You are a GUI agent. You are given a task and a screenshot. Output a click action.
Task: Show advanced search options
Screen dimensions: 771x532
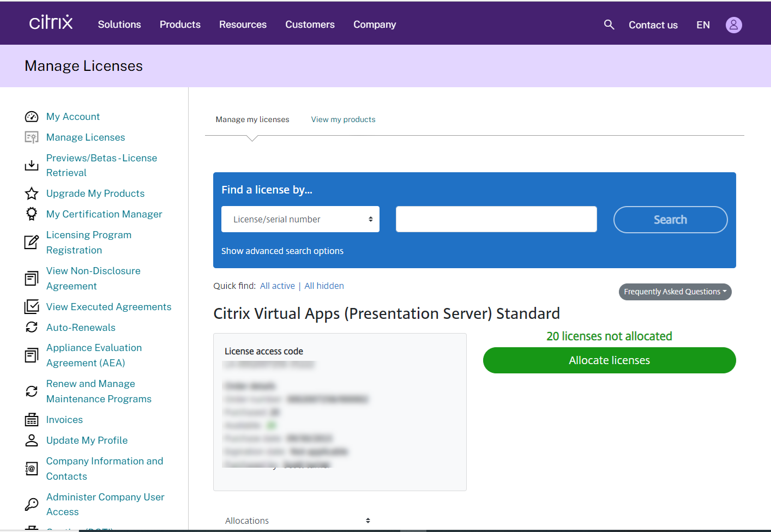point(282,251)
